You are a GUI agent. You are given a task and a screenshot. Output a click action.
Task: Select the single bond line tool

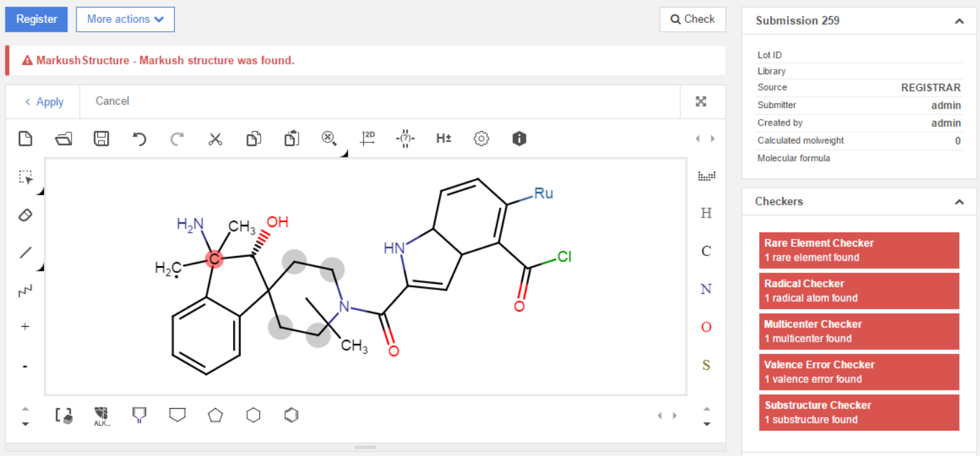(25, 253)
